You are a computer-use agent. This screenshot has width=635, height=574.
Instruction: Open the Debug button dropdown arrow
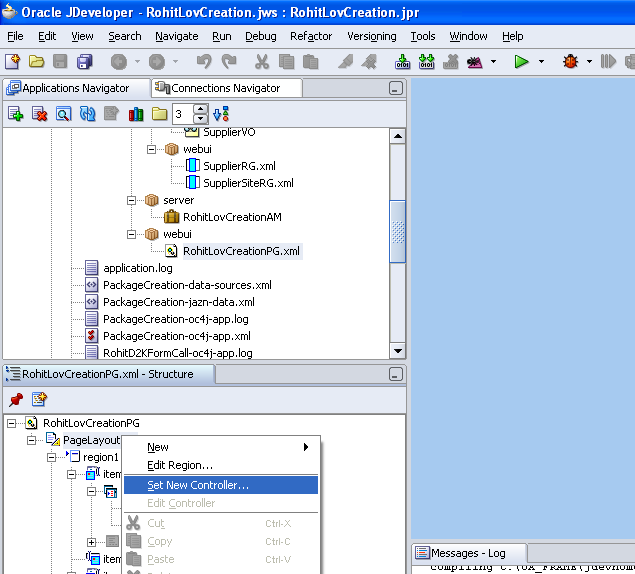589,62
